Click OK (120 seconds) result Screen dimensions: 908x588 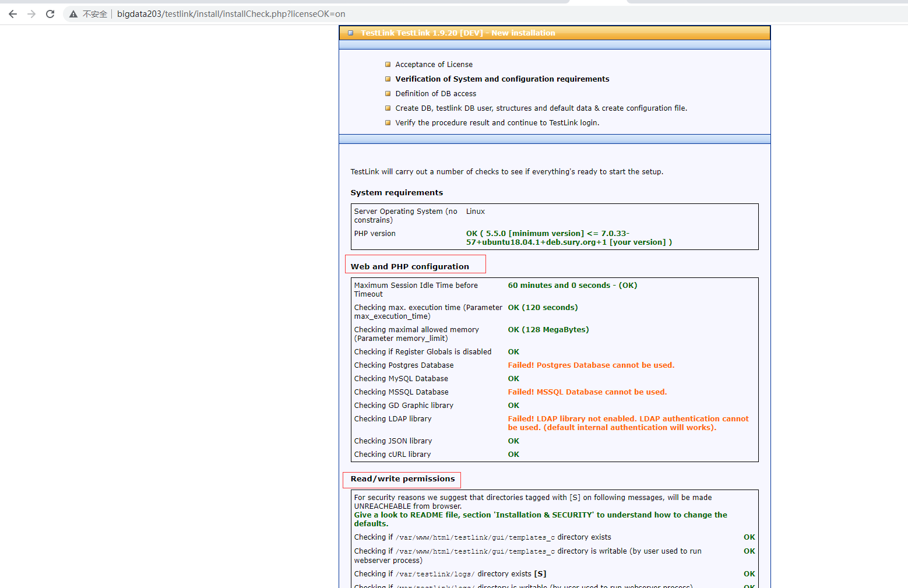tap(543, 308)
